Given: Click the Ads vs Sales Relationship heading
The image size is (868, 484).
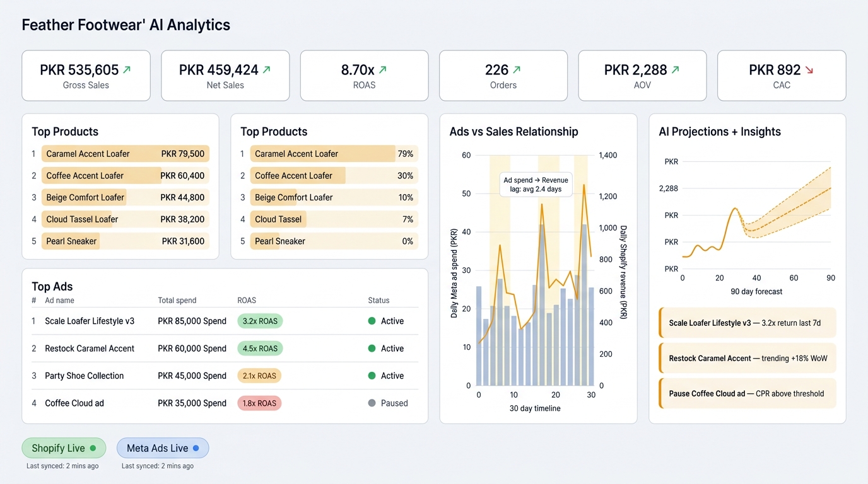Looking at the screenshot, I should point(514,132).
